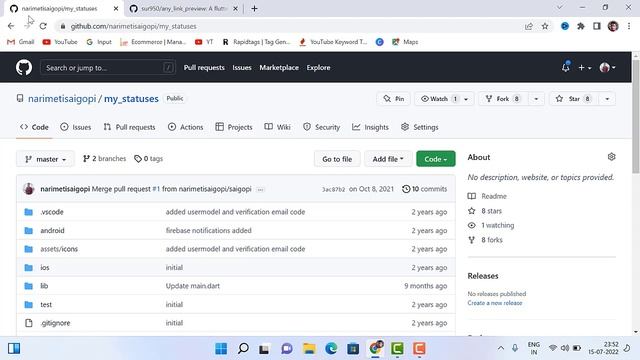Open the Insights tab
The height and width of the screenshot is (360, 640).
(370, 127)
